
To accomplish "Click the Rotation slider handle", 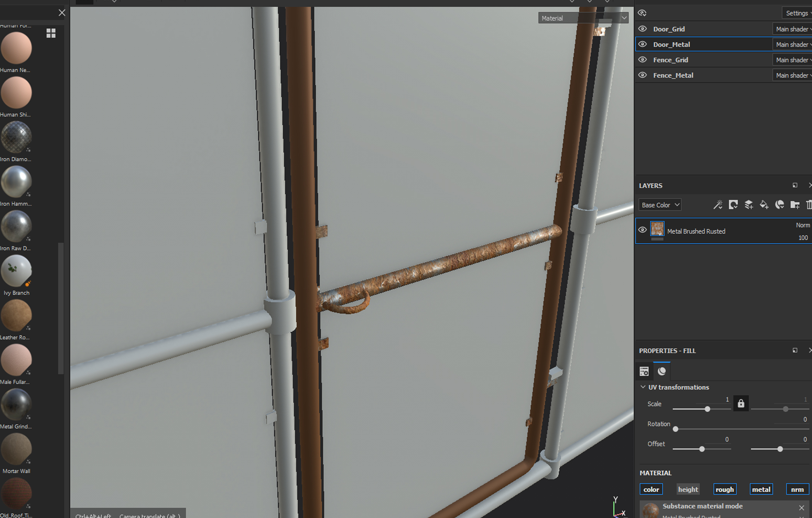I will coord(675,429).
